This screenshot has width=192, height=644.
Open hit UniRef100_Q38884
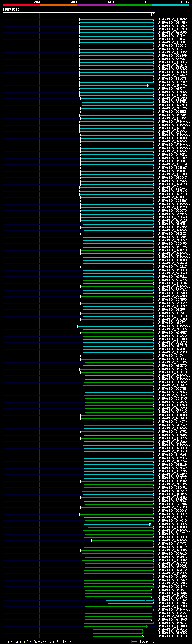172,42
